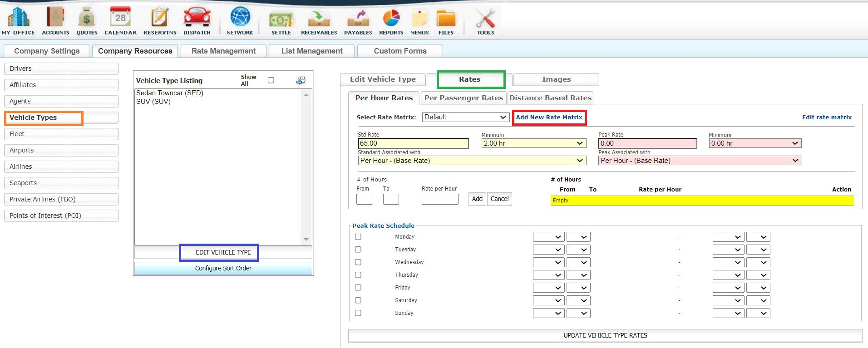Select Sedan Towncar (SED) in the listing
The image size is (868, 348).
(x=170, y=93)
